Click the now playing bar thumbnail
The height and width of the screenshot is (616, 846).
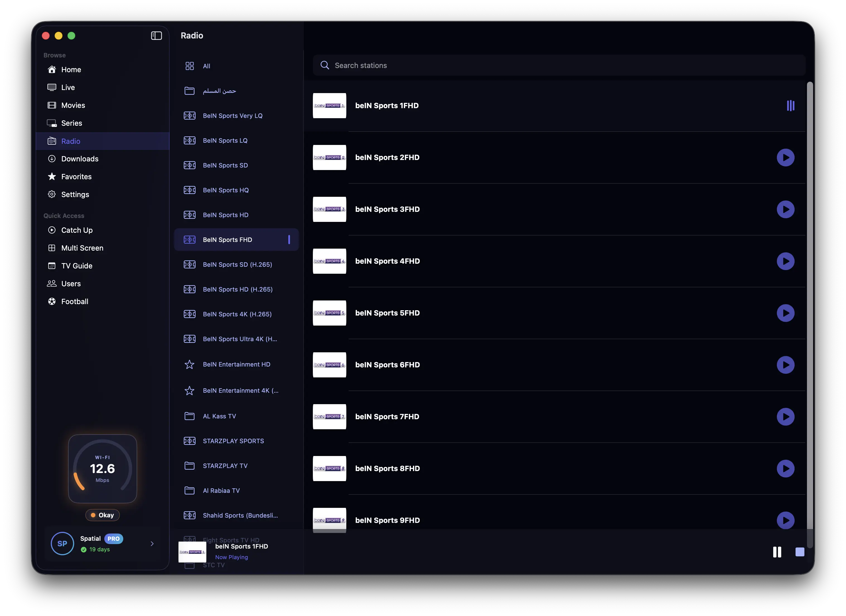(x=192, y=552)
